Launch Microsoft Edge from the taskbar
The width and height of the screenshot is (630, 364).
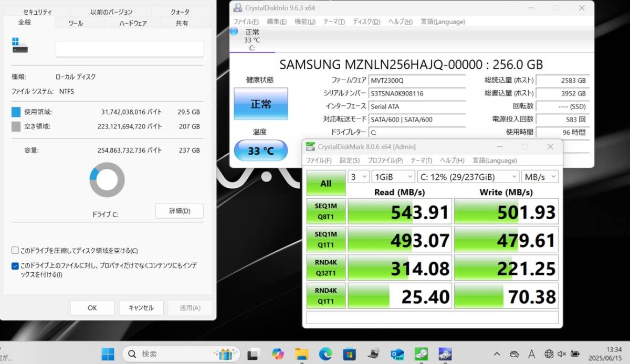pos(325,354)
